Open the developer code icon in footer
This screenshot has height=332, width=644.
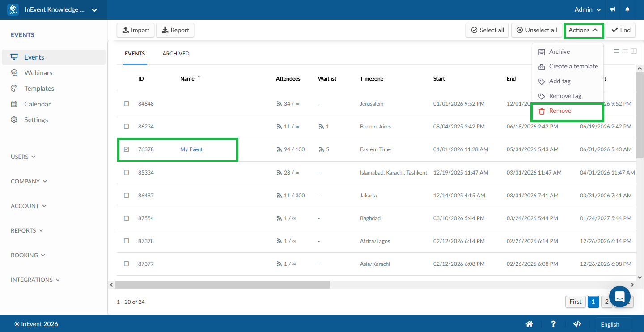(577, 324)
